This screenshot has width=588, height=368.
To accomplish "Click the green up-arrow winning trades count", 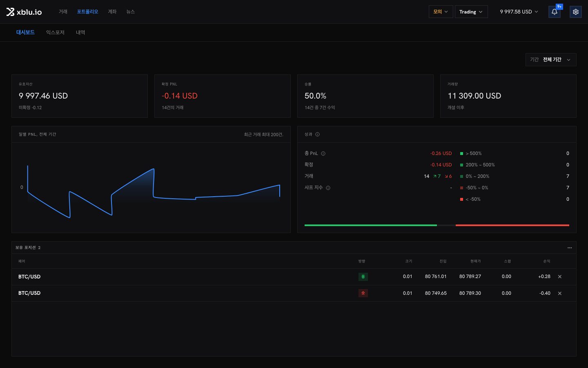I will coord(437,176).
